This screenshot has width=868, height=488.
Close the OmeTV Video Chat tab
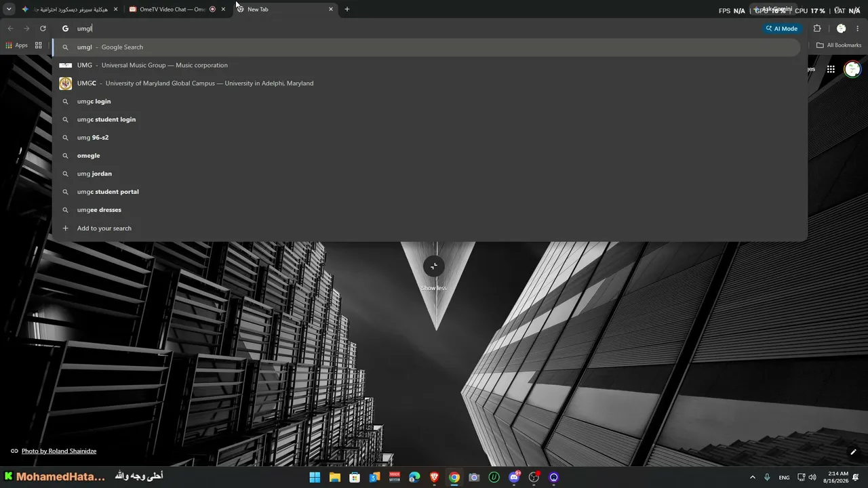[223, 9]
